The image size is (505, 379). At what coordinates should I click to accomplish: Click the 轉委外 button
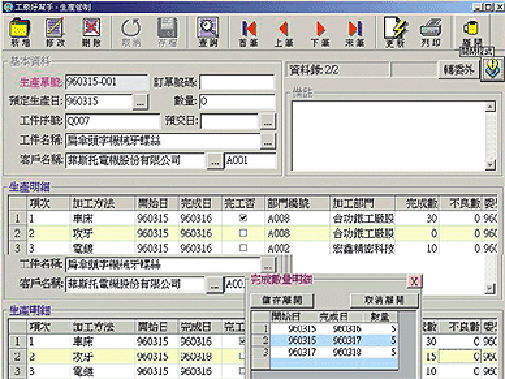click(459, 69)
